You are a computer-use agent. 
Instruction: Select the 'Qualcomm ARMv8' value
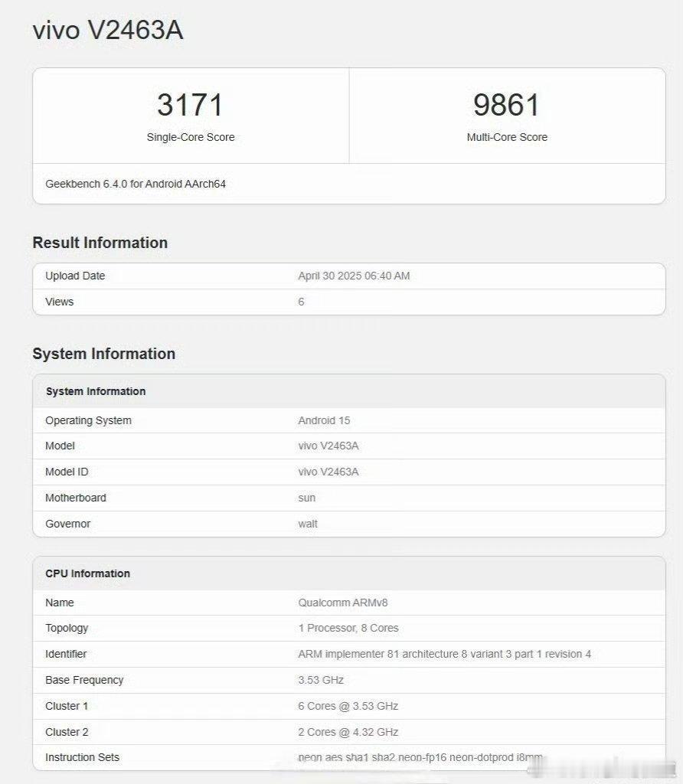click(343, 603)
